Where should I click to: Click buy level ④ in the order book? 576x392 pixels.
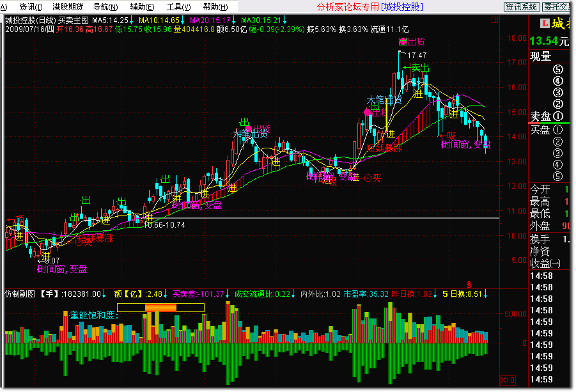557,164
